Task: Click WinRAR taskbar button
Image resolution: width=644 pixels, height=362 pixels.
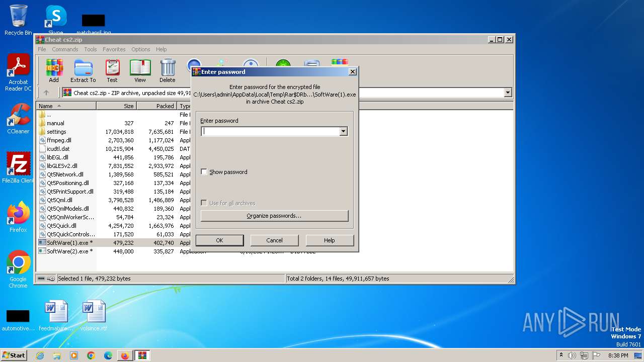Action: pyautogui.click(x=142, y=355)
